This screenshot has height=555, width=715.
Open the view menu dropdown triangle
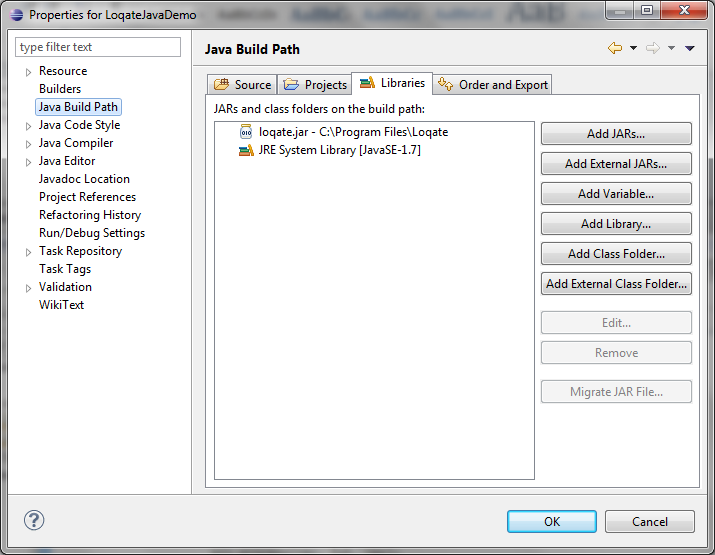[x=689, y=48]
